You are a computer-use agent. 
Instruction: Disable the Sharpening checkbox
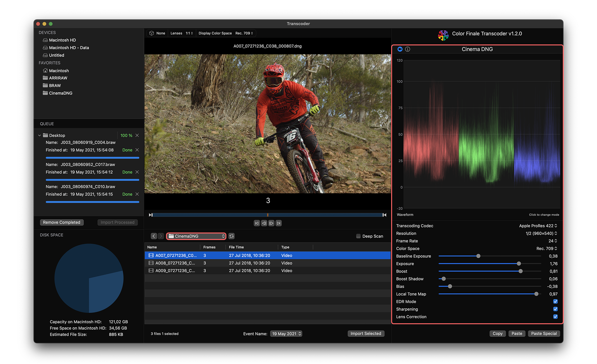pyautogui.click(x=555, y=309)
